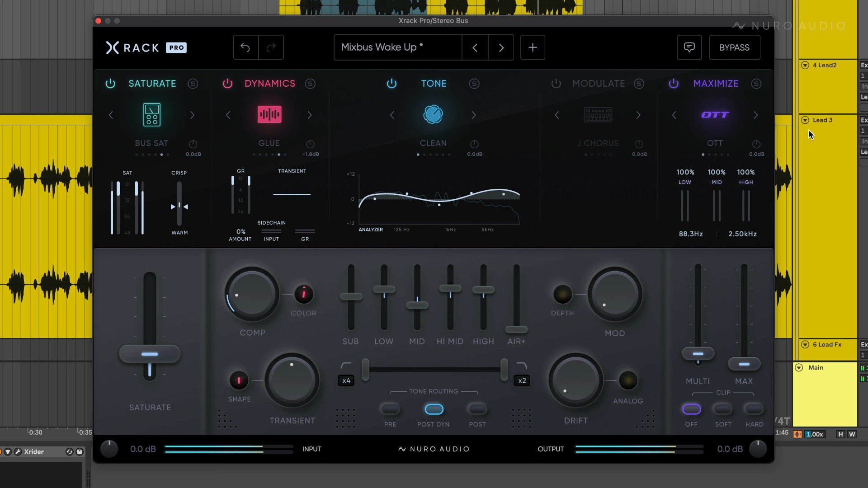Toggle DYNAMICS section power
Viewport: 868px width, 488px height.
coord(227,84)
